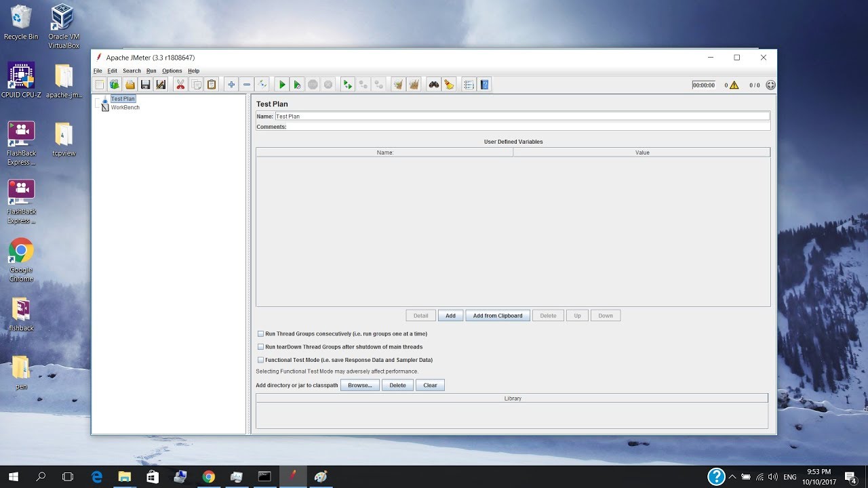The width and height of the screenshot is (868, 488).
Task: Open the Run menu
Action: [151, 70]
